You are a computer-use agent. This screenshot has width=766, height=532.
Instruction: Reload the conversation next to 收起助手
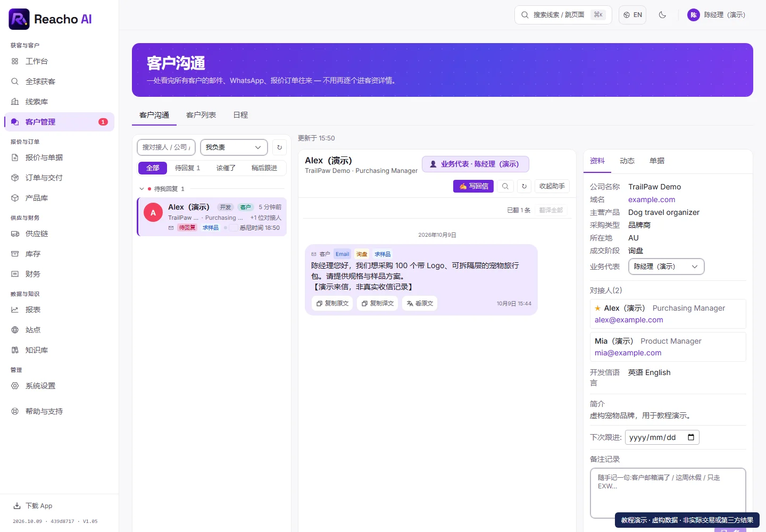(x=524, y=186)
